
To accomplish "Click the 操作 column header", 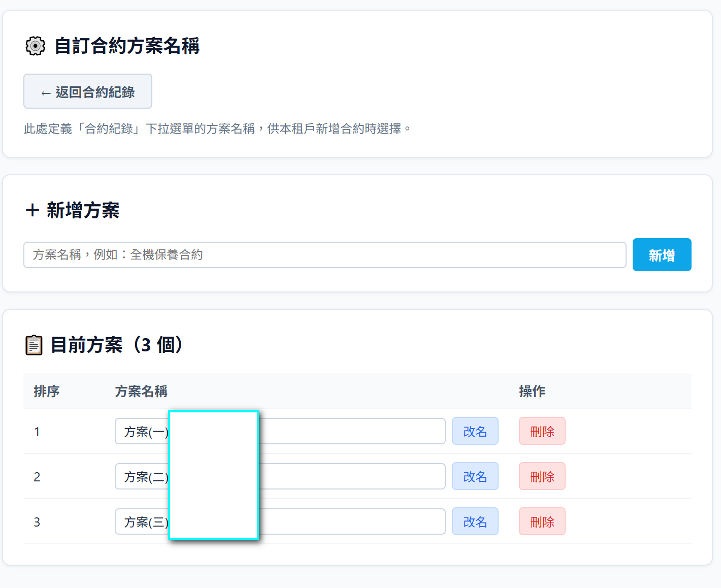I will (x=532, y=391).
